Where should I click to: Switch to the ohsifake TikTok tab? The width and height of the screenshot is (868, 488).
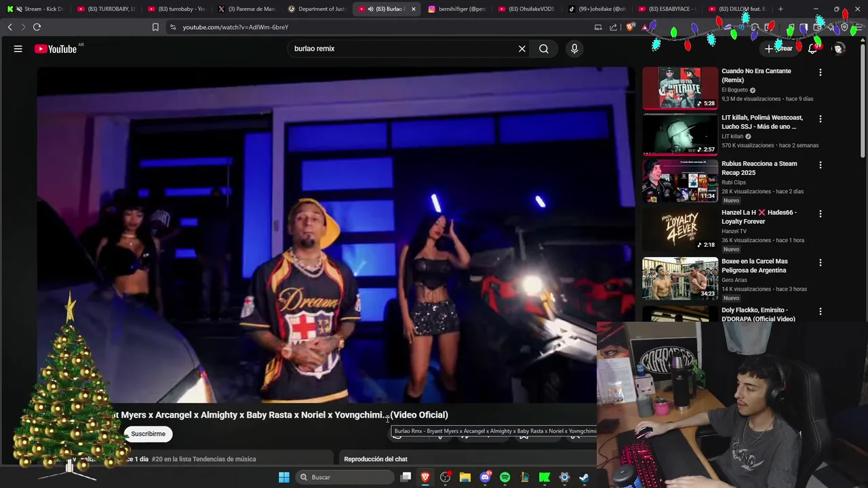click(598, 9)
